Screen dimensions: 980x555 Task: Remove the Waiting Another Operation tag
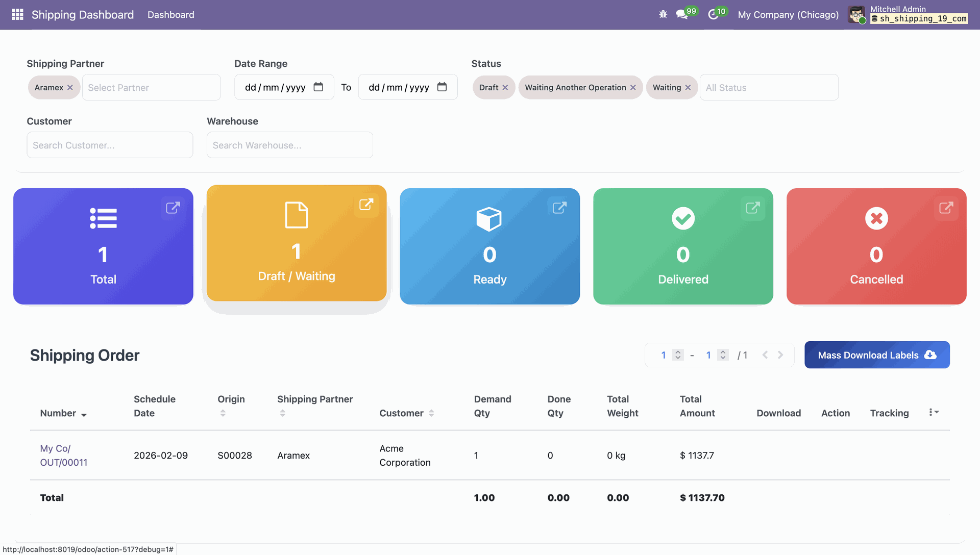633,88
